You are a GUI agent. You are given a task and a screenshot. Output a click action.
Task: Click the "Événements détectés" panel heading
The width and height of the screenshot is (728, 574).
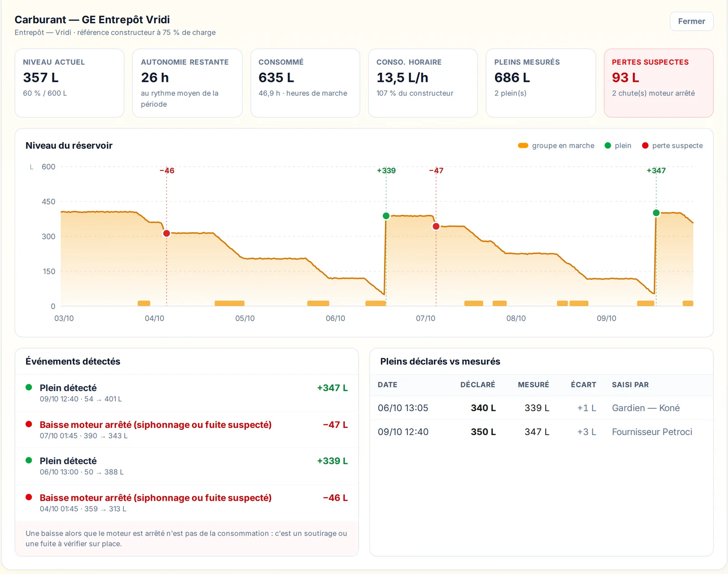[x=73, y=361]
